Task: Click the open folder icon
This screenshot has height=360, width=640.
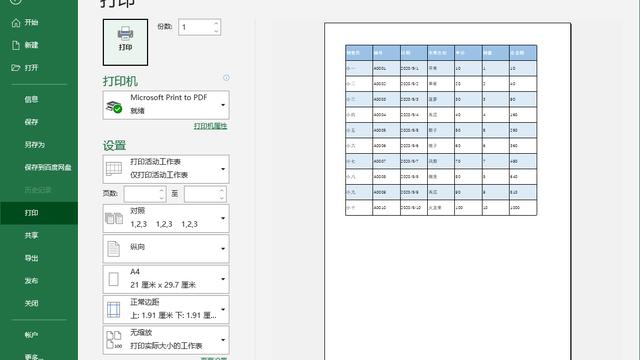Action: [x=16, y=68]
